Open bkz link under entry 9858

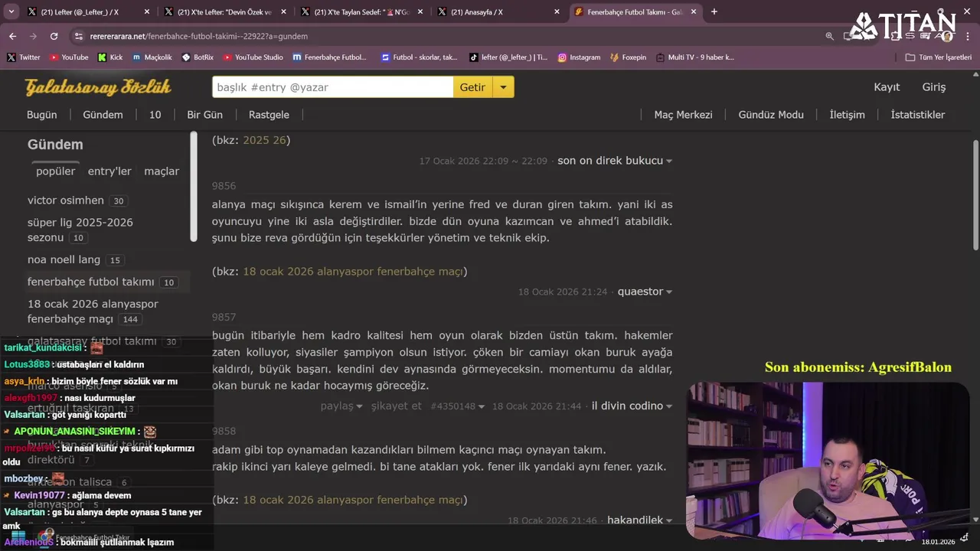click(353, 500)
